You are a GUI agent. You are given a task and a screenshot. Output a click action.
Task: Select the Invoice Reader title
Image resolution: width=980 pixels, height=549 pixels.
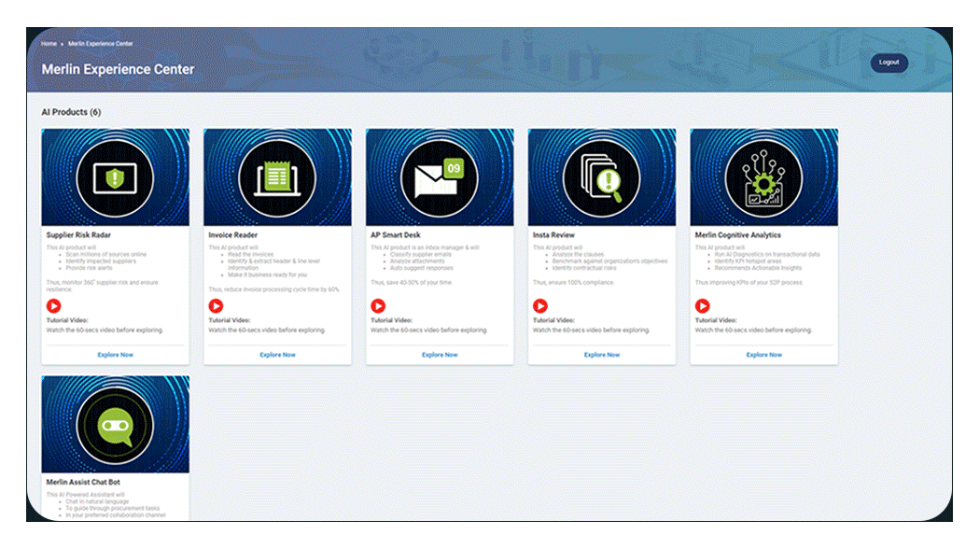[232, 235]
